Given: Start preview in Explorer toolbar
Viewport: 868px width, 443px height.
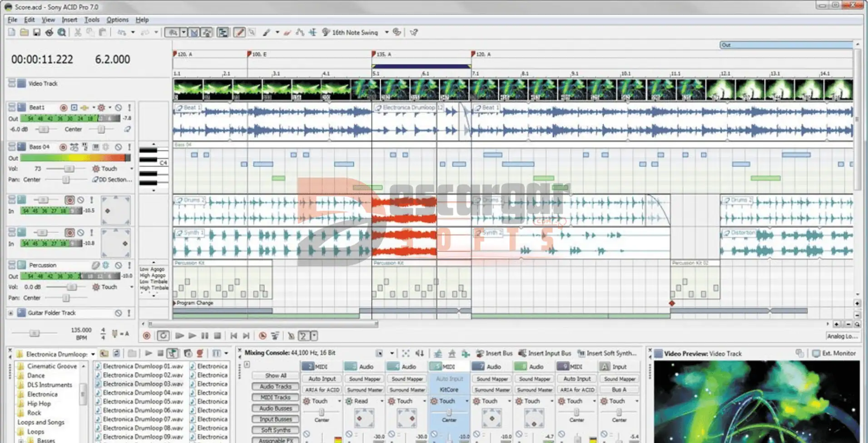Looking at the screenshot, I should coord(149,353).
